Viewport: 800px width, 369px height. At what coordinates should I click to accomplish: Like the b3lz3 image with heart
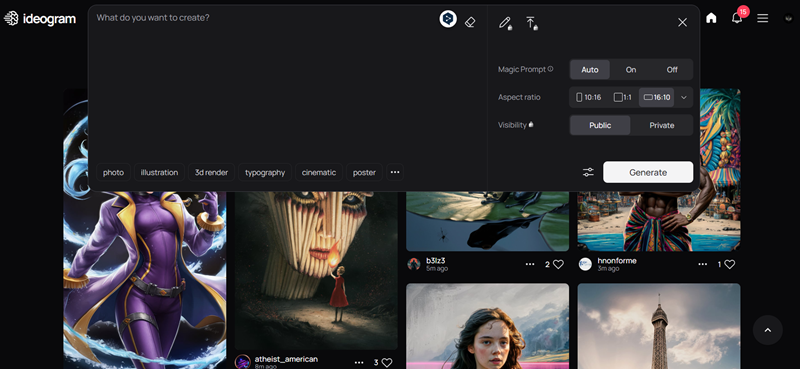[558, 264]
